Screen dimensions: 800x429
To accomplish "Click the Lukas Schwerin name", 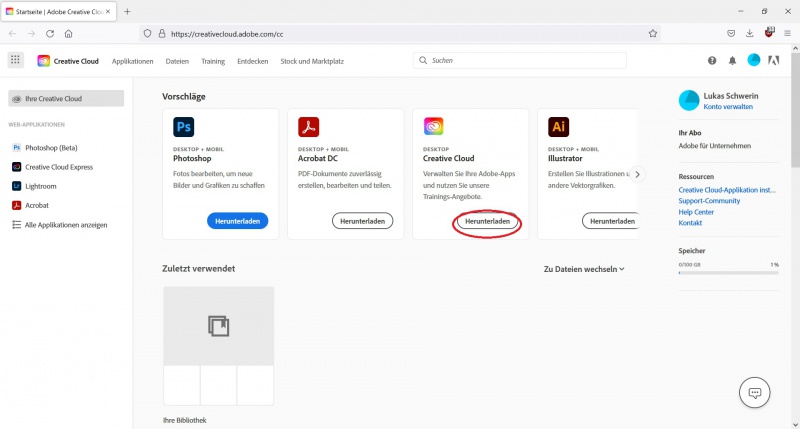I will coord(731,96).
